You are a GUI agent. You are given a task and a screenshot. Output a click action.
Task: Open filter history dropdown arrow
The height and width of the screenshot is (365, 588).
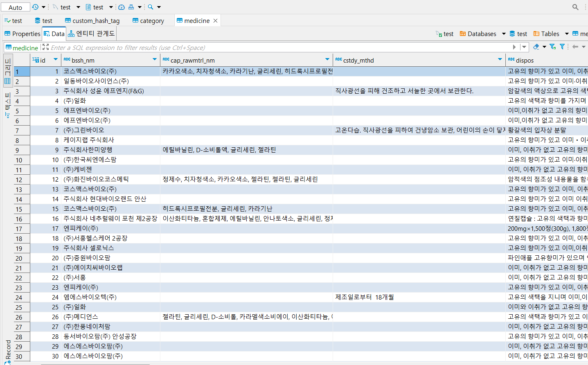tap(524, 47)
